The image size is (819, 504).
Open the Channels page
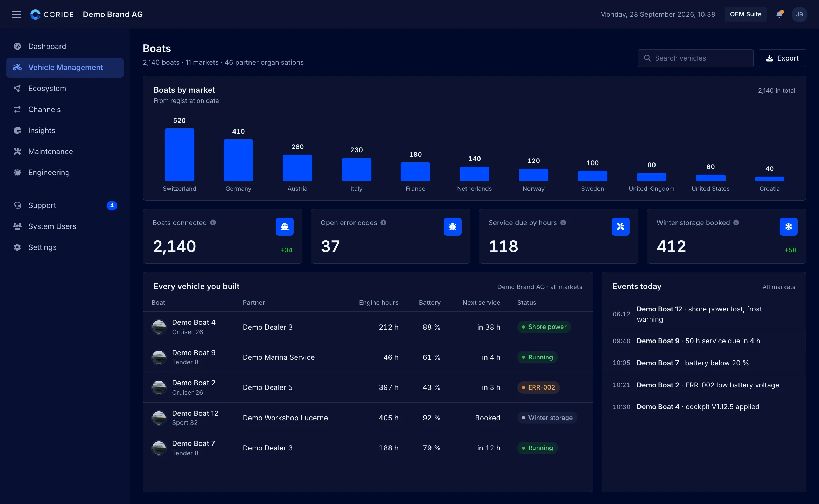click(65, 110)
